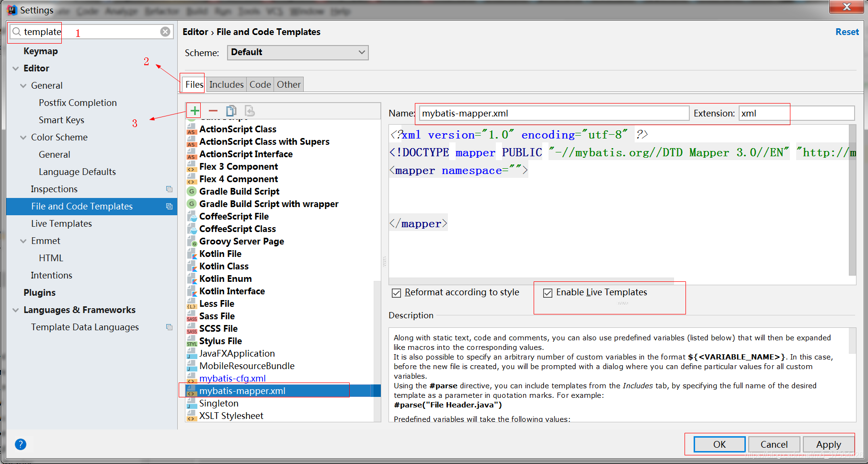Viewport: 868px width, 464px height.
Task: Click the Reset link
Action: [x=847, y=32]
